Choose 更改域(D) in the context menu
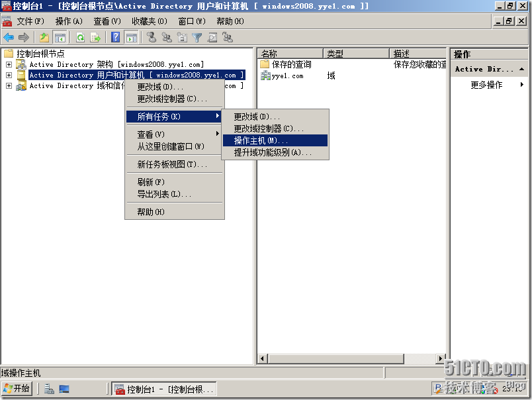This screenshot has height=400, width=532. (x=175, y=87)
